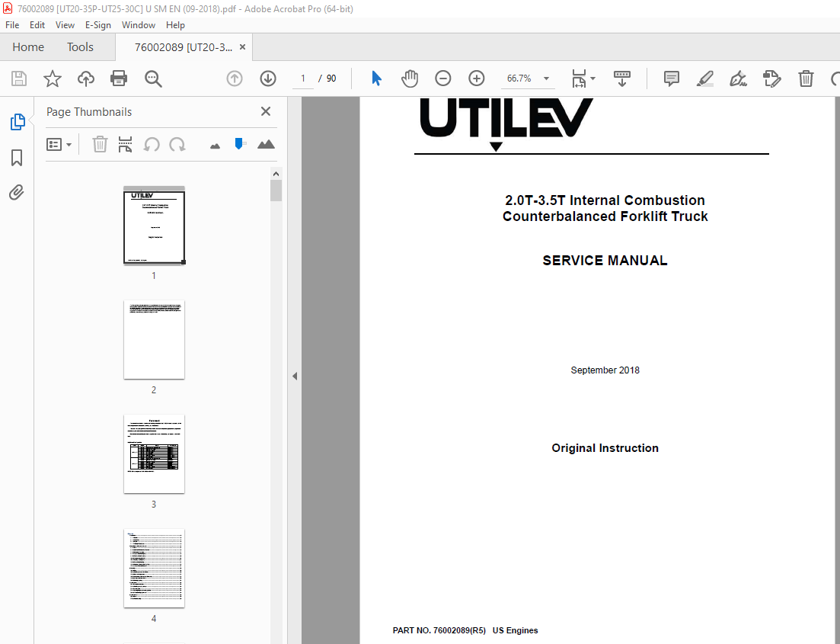Open the Find text search tool

[153, 78]
